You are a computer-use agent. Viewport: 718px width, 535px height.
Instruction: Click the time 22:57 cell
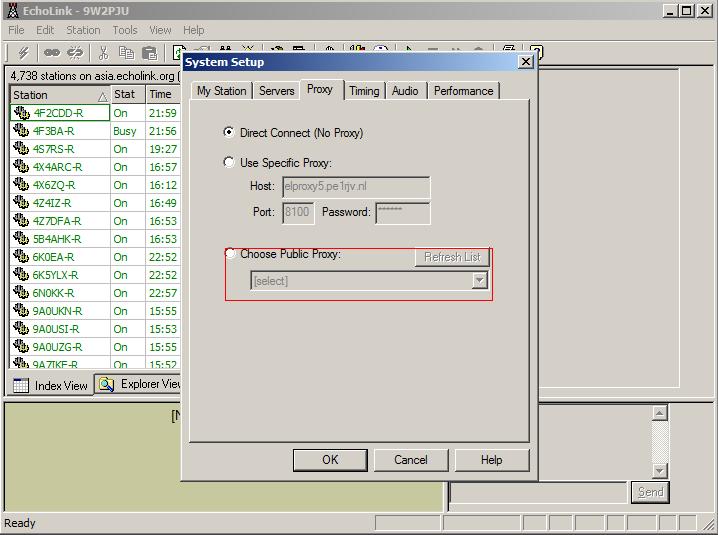(163, 293)
